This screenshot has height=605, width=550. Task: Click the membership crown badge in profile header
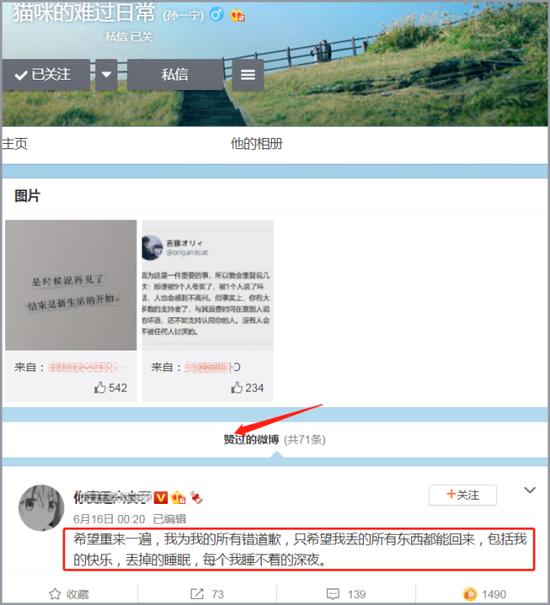[x=237, y=16]
